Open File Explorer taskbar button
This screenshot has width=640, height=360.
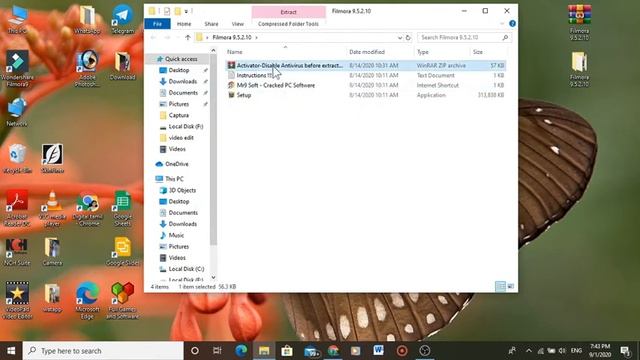pyautogui.click(x=264, y=351)
